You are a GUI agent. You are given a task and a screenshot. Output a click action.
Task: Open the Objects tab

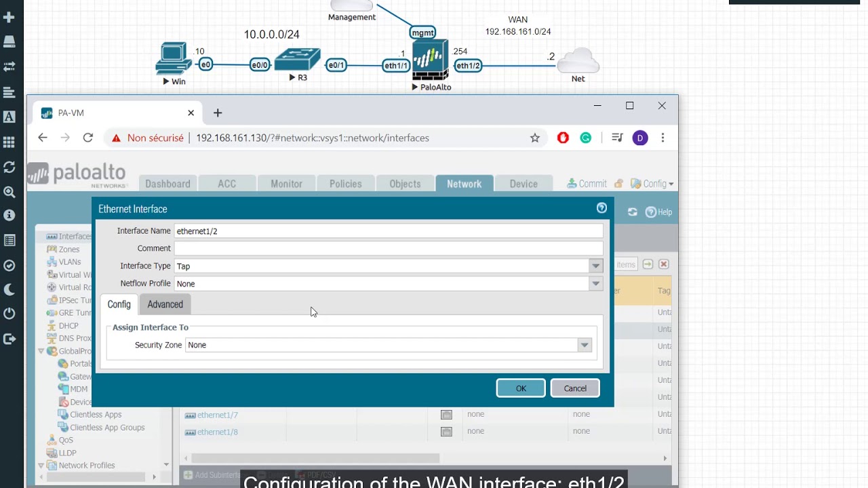click(405, 184)
